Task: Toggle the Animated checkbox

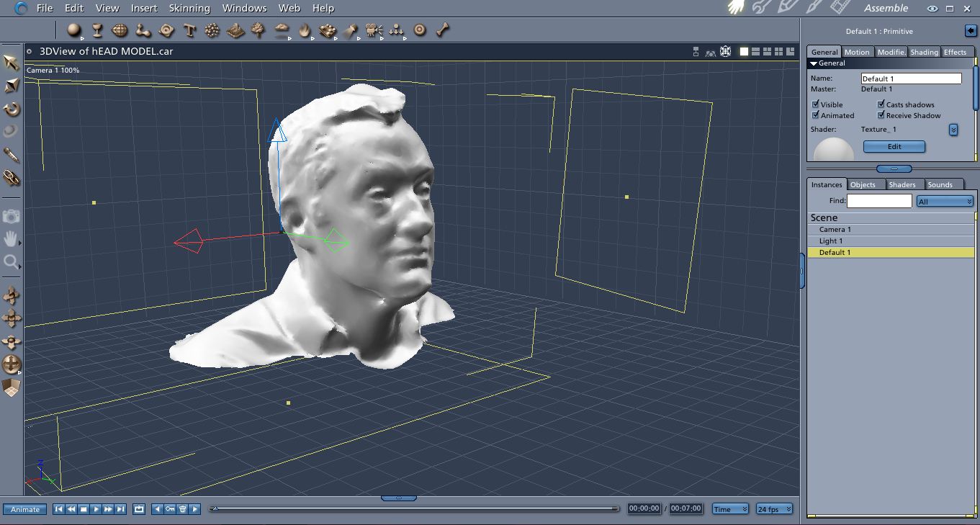Action: click(x=816, y=115)
